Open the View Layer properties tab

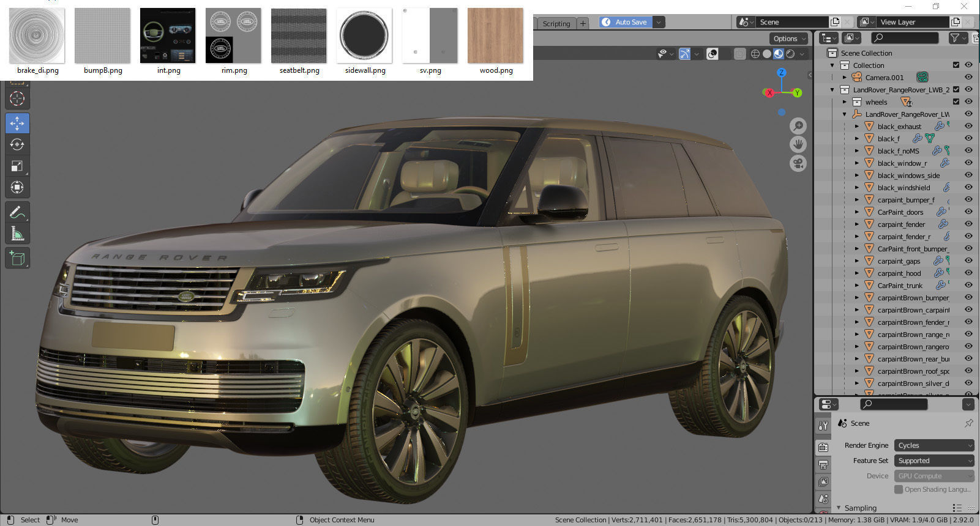click(823, 482)
